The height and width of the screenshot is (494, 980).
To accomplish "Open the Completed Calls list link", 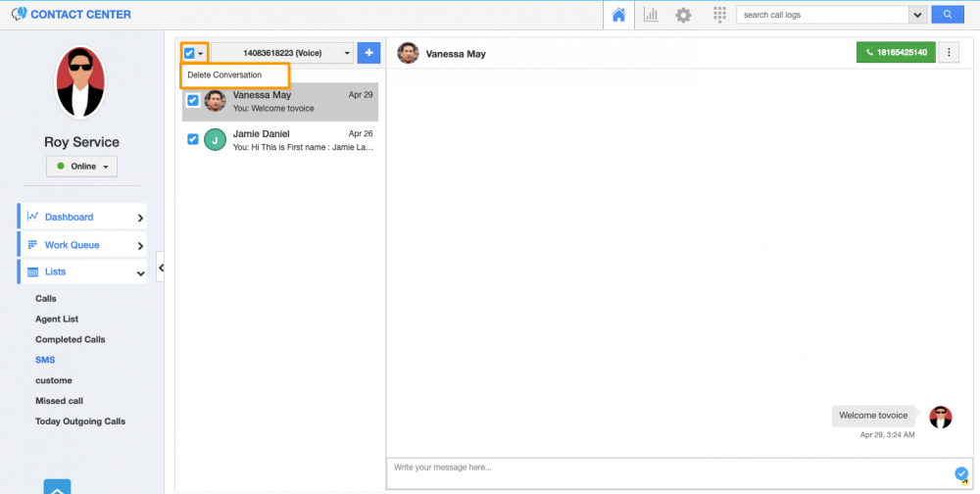I will coord(71,339).
